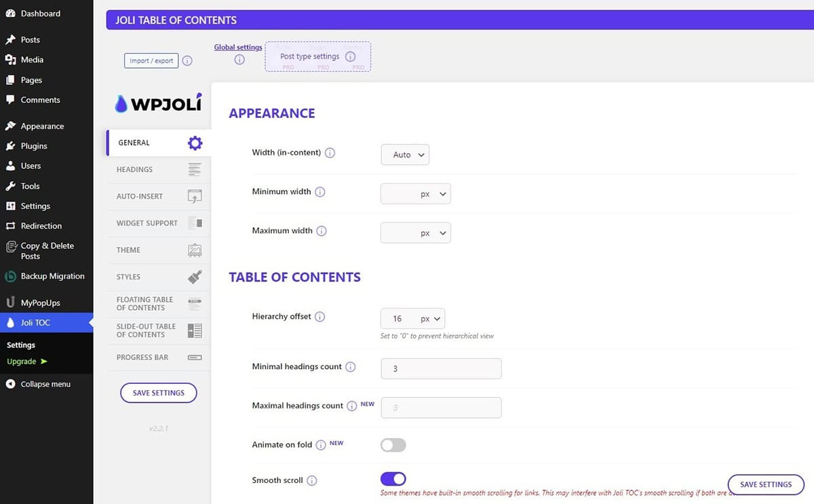This screenshot has height=504, width=814.
Task: Click the Headings lines icon
Action: click(x=195, y=170)
